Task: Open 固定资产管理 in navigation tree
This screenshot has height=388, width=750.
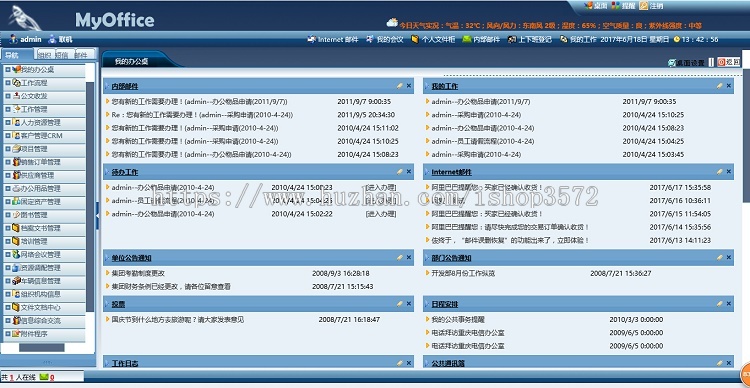Action: [x=41, y=202]
